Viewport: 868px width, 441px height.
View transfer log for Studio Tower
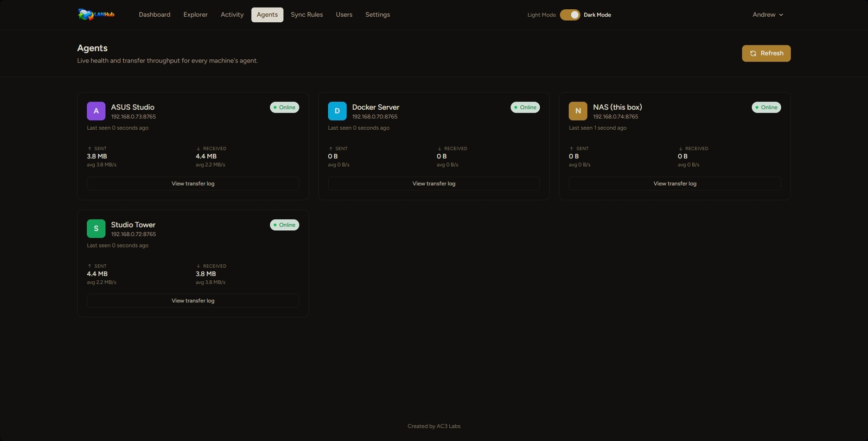tap(193, 301)
